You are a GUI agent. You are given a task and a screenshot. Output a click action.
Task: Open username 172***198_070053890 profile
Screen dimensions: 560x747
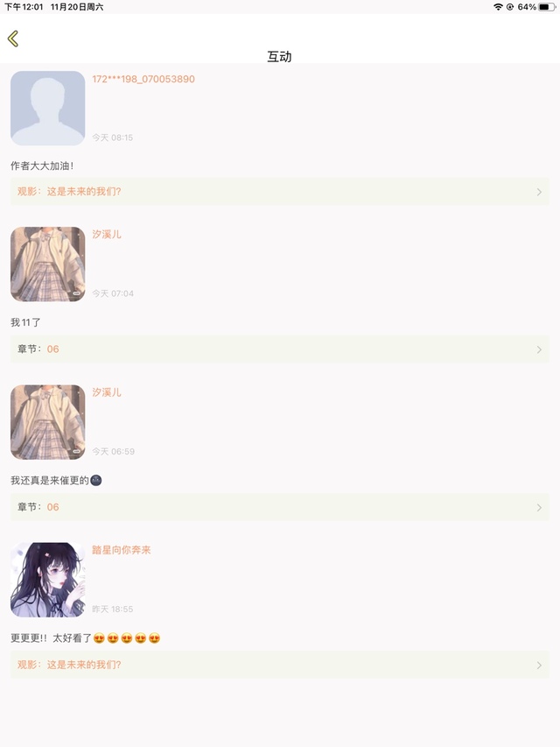pyautogui.click(x=143, y=79)
